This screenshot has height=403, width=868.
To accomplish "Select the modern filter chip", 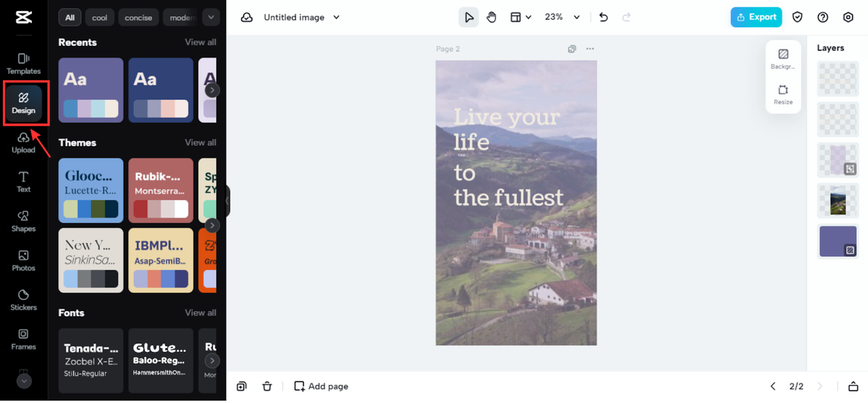I will pyautogui.click(x=182, y=18).
